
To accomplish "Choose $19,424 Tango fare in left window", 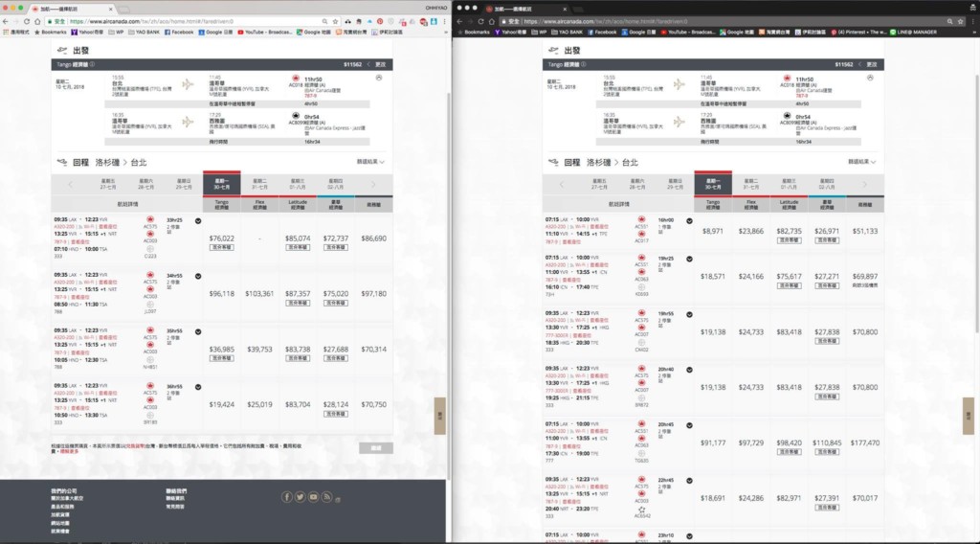I will [x=221, y=405].
